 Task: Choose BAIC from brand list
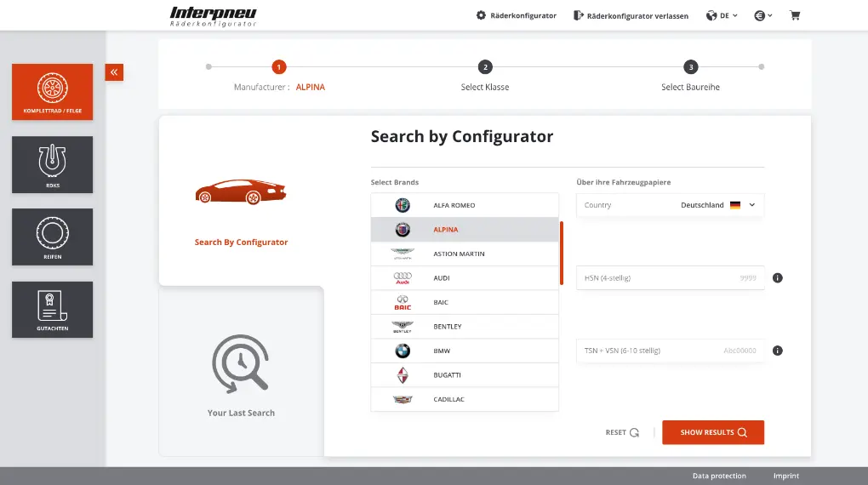(x=465, y=302)
